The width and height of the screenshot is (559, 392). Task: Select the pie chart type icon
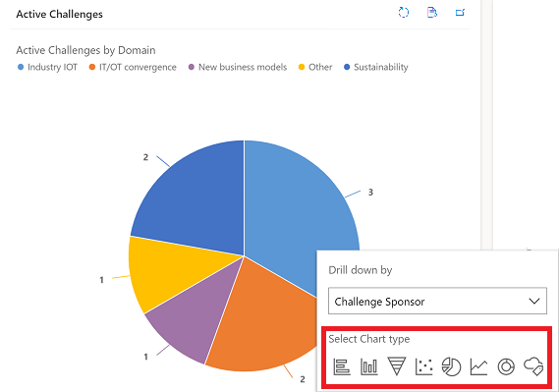[451, 366]
